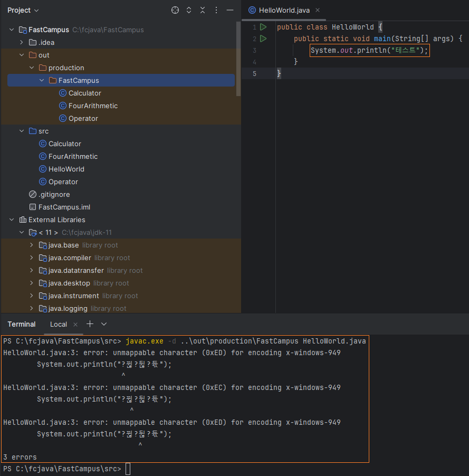The width and height of the screenshot is (469, 476).
Task: Click the terminal prompt input cursor
Action: (128, 469)
